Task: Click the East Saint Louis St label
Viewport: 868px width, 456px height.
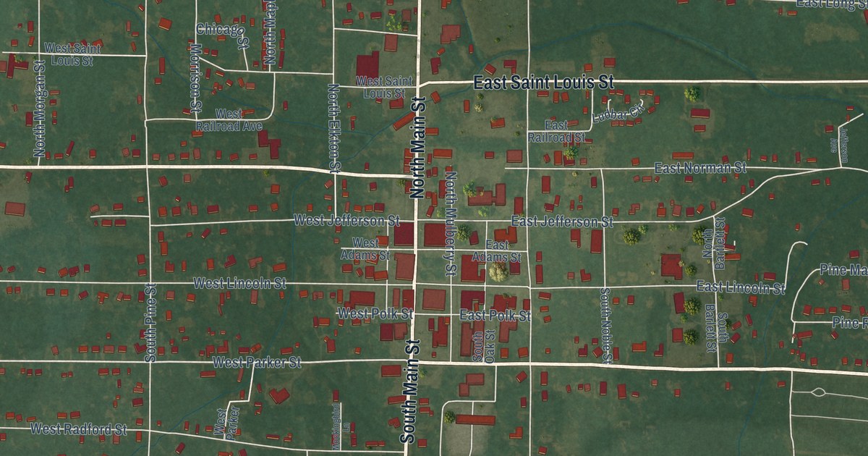Action: 543,83
